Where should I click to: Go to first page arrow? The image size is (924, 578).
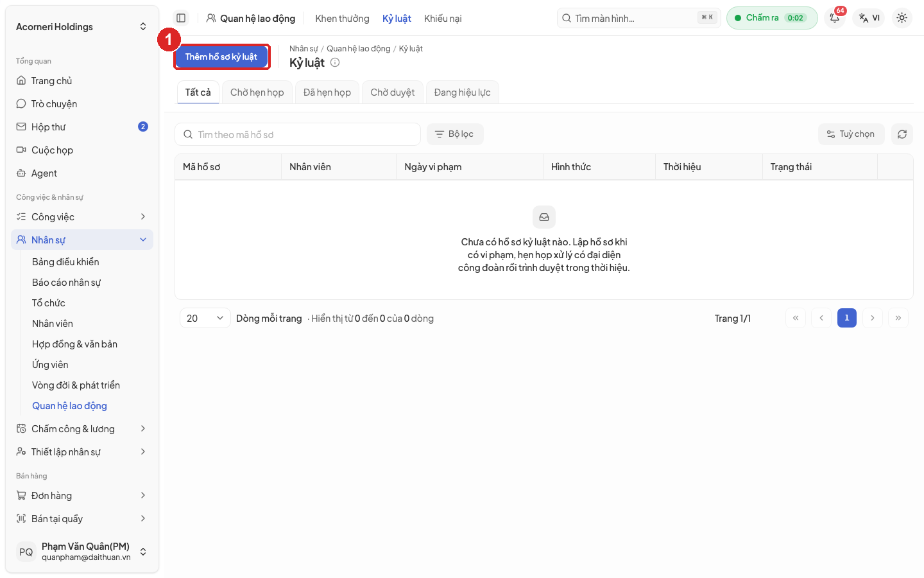[796, 318]
